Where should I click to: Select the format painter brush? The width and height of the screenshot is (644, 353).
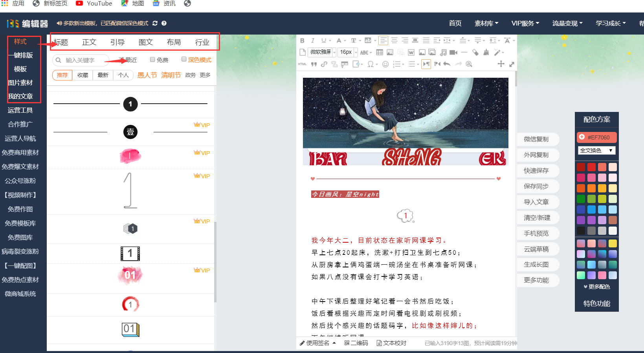486,52
